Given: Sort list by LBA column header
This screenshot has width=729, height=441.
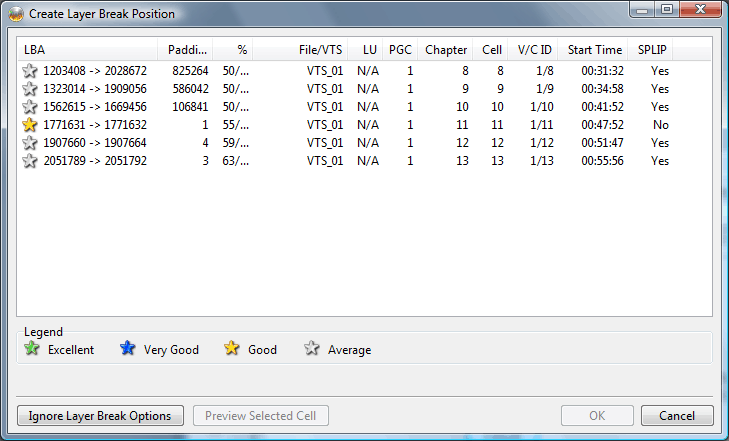Looking at the screenshot, I should (88, 49).
